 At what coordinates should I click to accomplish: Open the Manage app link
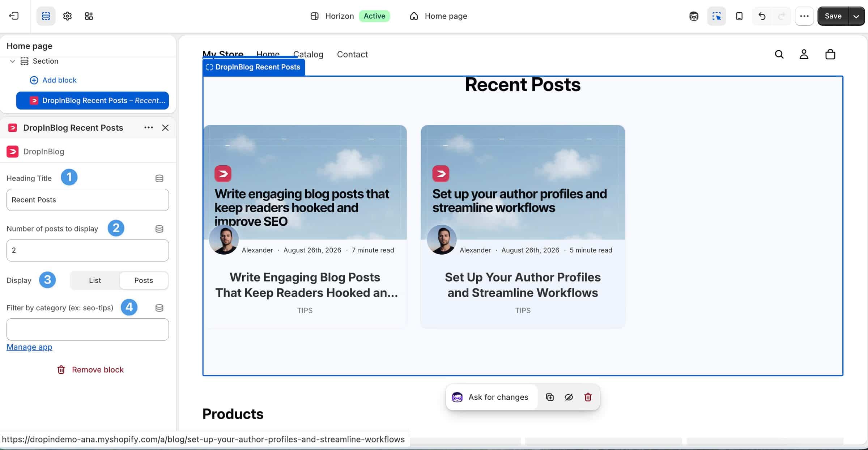click(x=29, y=347)
